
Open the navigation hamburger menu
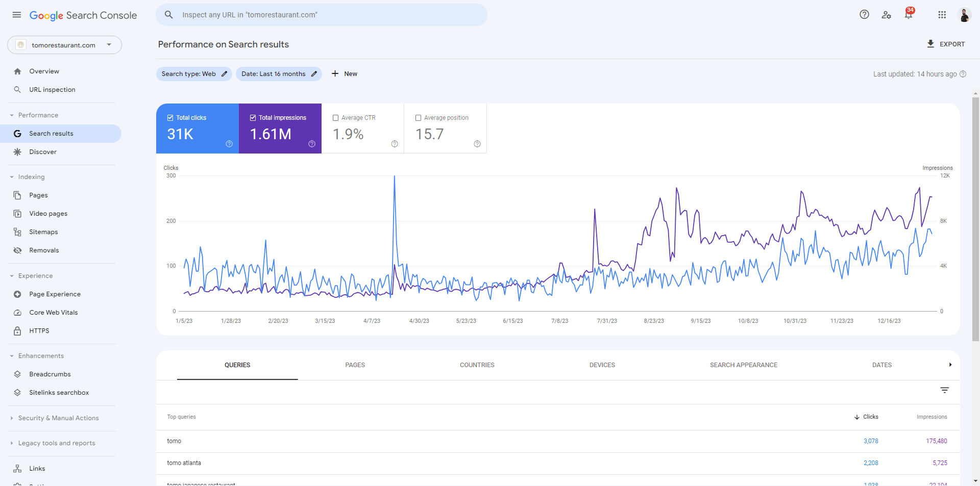[16, 15]
